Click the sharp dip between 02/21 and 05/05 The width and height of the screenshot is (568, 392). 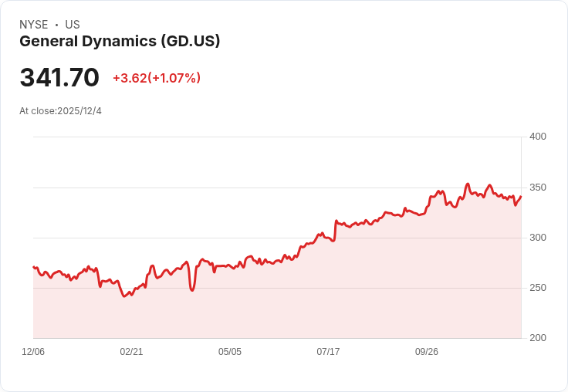coord(191,290)
